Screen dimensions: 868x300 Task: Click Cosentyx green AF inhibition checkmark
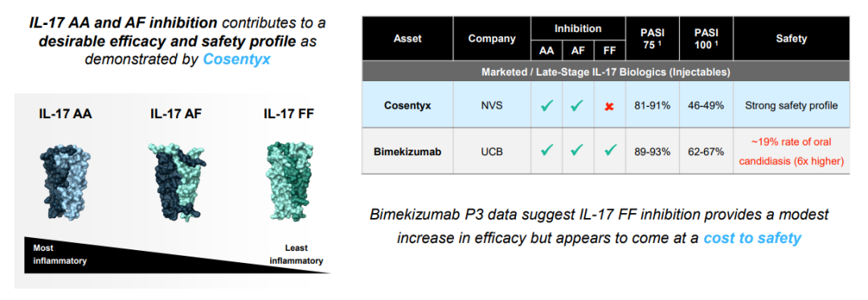click(x=576, y=105)
